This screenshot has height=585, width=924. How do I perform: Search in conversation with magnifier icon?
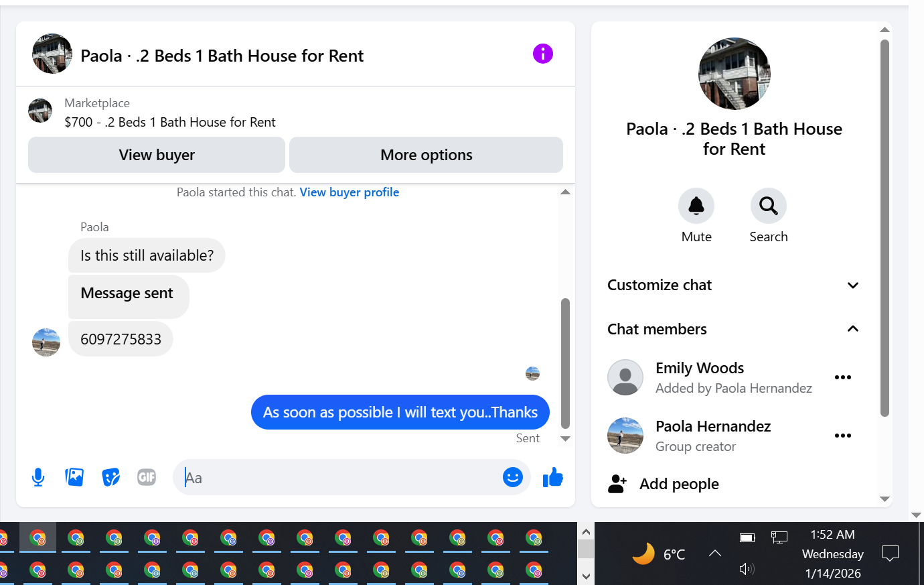click(x=769, y=206)
